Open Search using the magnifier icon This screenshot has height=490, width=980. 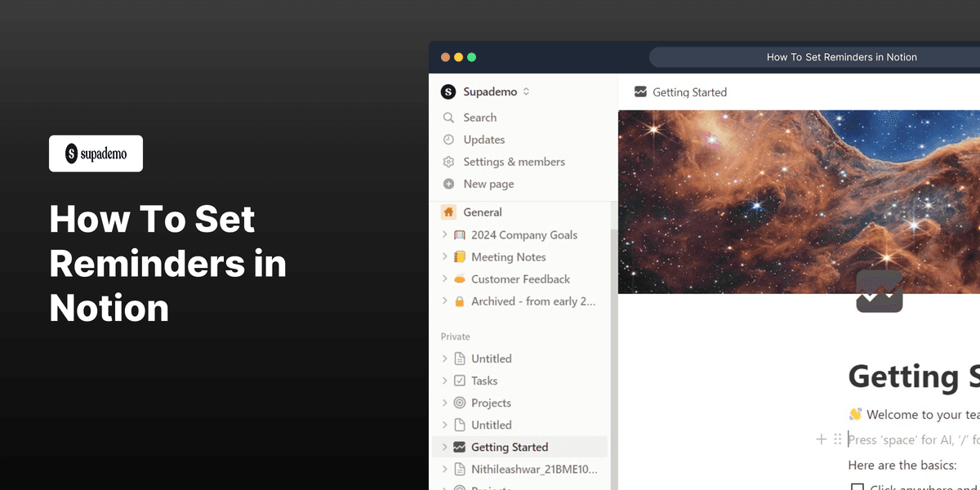pyautogui.click(x=448, y=117)
